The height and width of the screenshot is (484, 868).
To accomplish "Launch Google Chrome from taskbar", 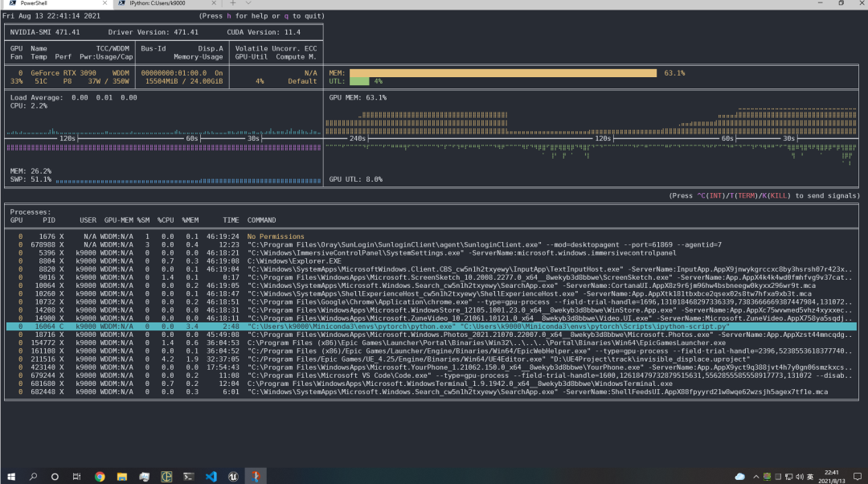I will coord(100,476).
